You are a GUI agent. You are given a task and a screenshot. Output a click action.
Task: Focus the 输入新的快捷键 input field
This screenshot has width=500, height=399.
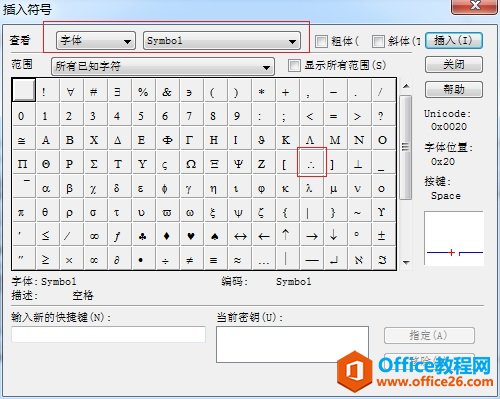click(108, 334)
